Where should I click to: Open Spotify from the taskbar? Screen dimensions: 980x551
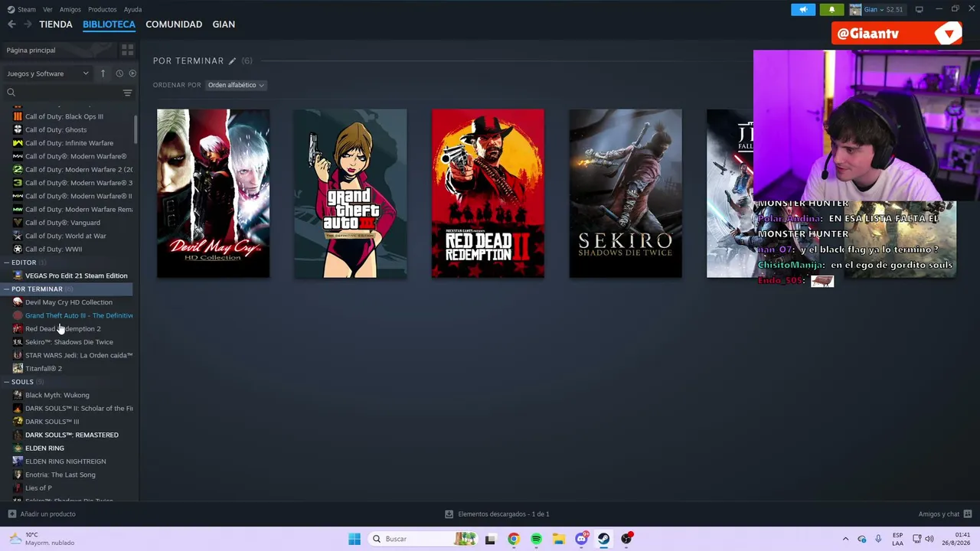click(536, 539)
